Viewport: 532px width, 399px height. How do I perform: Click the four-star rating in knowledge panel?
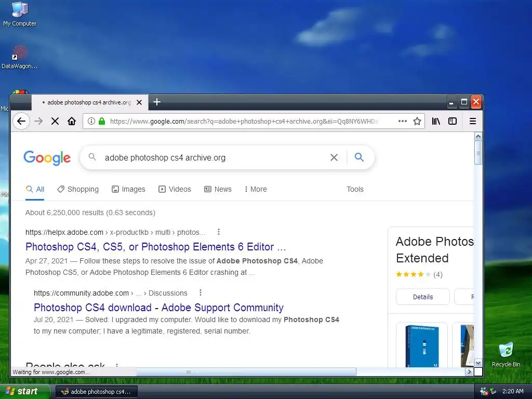(x=413, y=274)
